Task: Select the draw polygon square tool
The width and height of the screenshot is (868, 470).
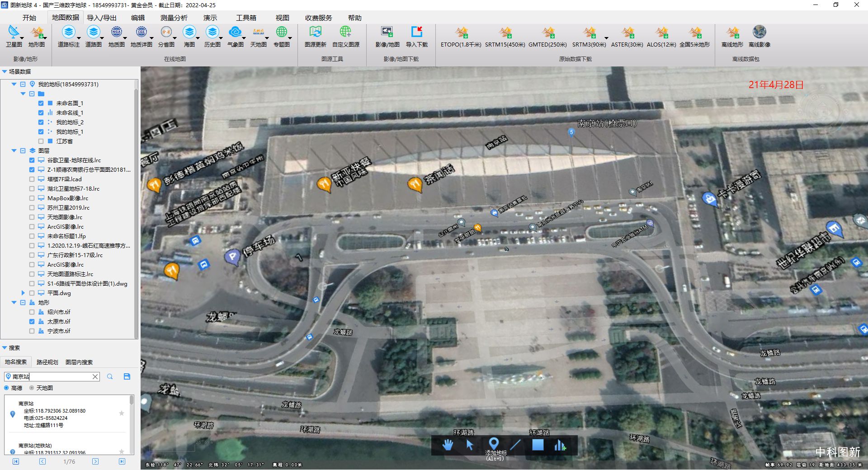Action: click(x=538, y=445)
